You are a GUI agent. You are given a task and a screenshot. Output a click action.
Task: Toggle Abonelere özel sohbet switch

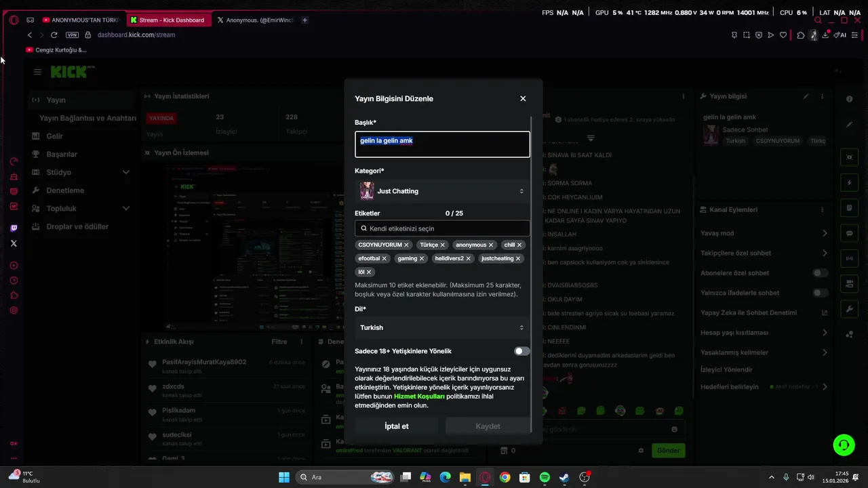pos(821,273)
